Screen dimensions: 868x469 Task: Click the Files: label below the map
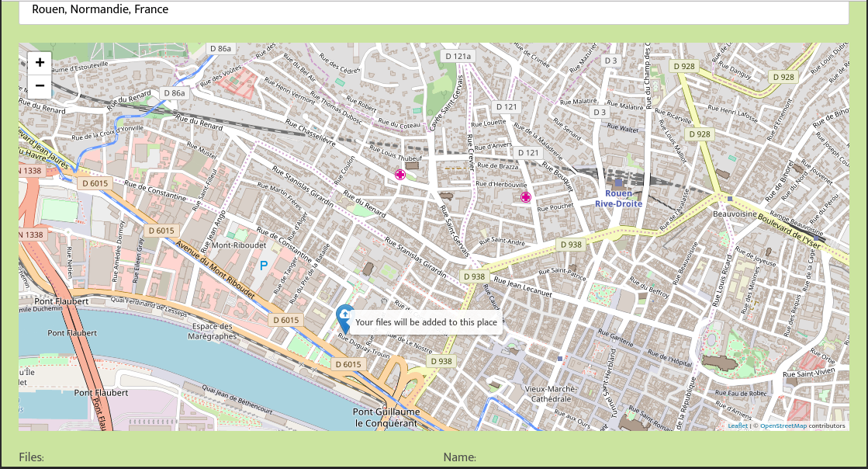(x=31, y=457)
